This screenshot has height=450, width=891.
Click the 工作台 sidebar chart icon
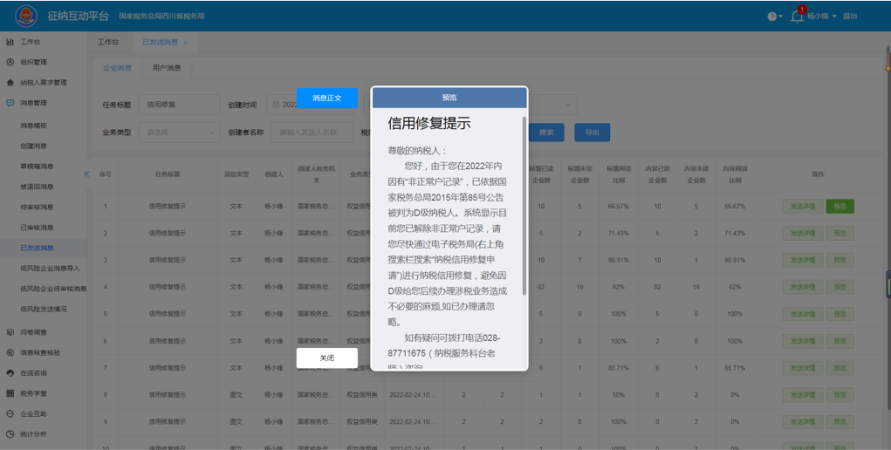(10, 41)
